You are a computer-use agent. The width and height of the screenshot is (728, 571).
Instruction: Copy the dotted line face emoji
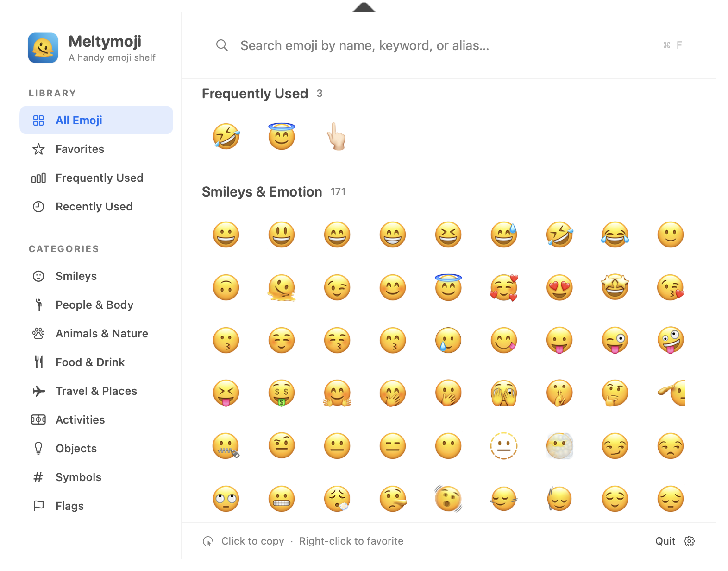(504, 446)
